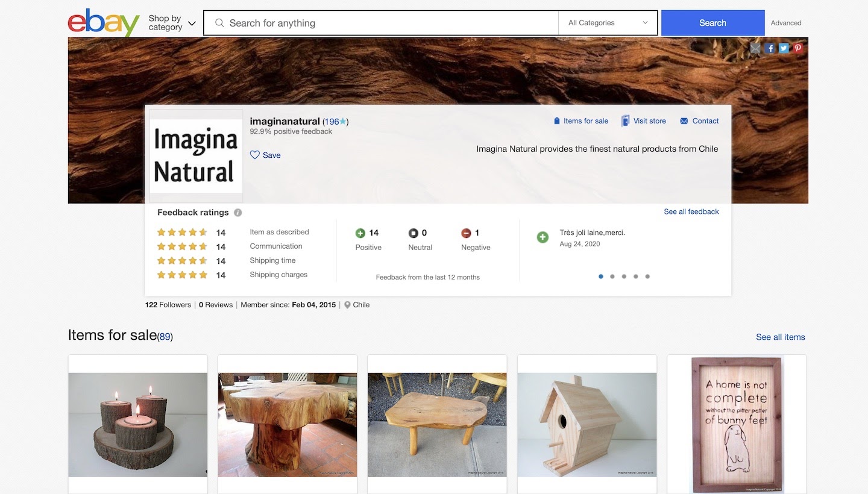Click the red Negative feedback icon
Screen dimensions: 868x494
[x=466, y=233]
